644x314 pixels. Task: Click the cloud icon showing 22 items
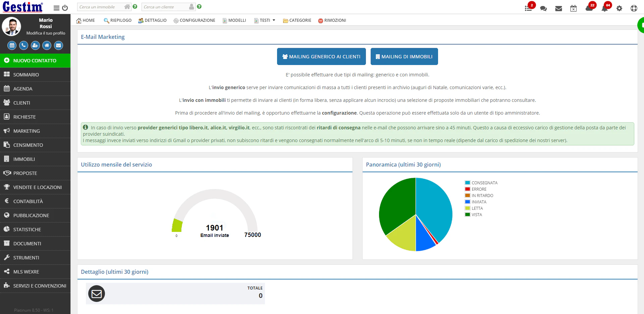click(590, 8)
